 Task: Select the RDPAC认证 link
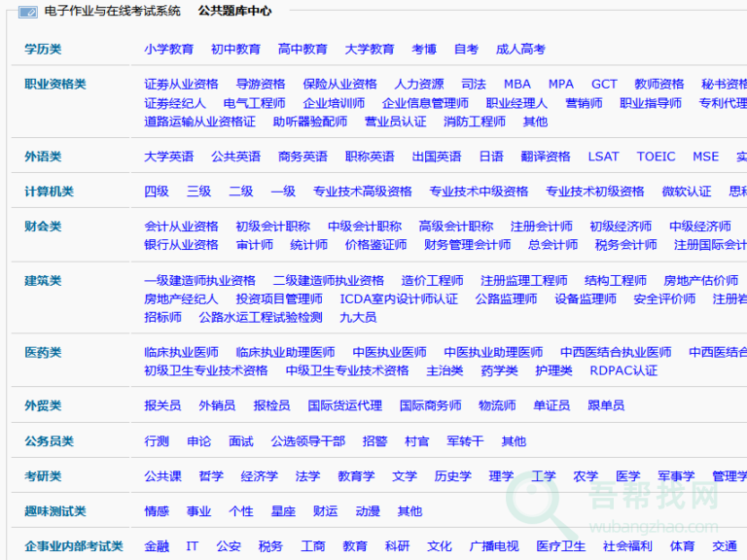623,370
